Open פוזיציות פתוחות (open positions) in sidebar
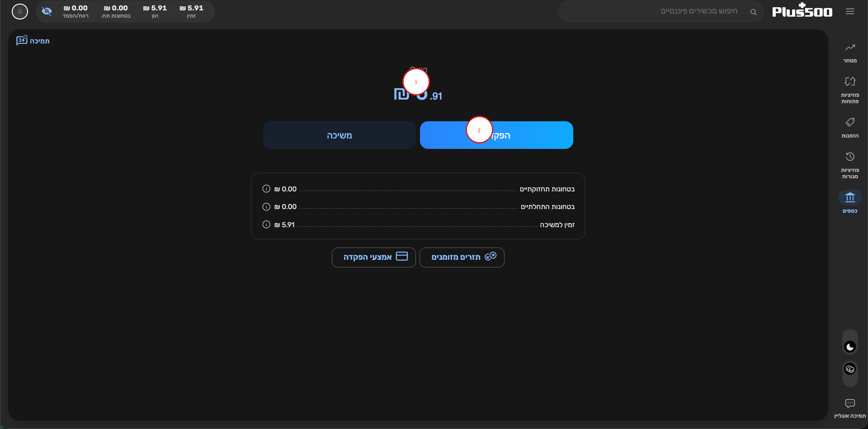The height and width of the screenshot is (429, 868). (850, 90)
